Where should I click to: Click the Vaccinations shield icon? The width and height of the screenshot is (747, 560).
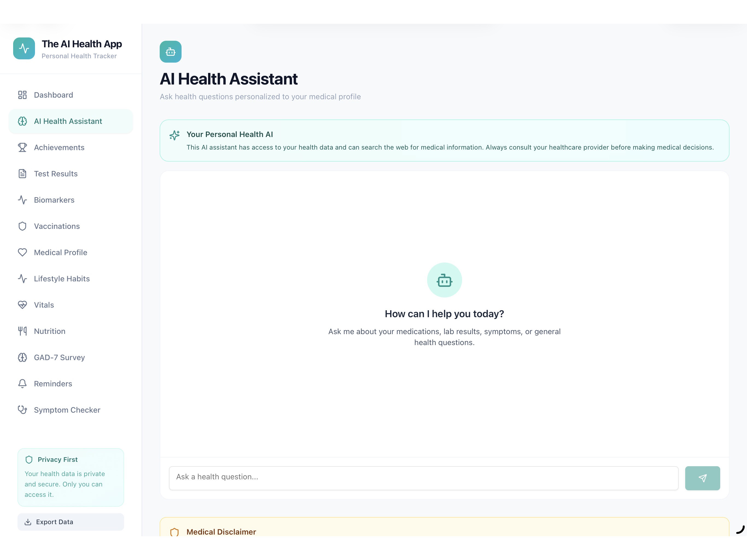[x=22, y=226]
